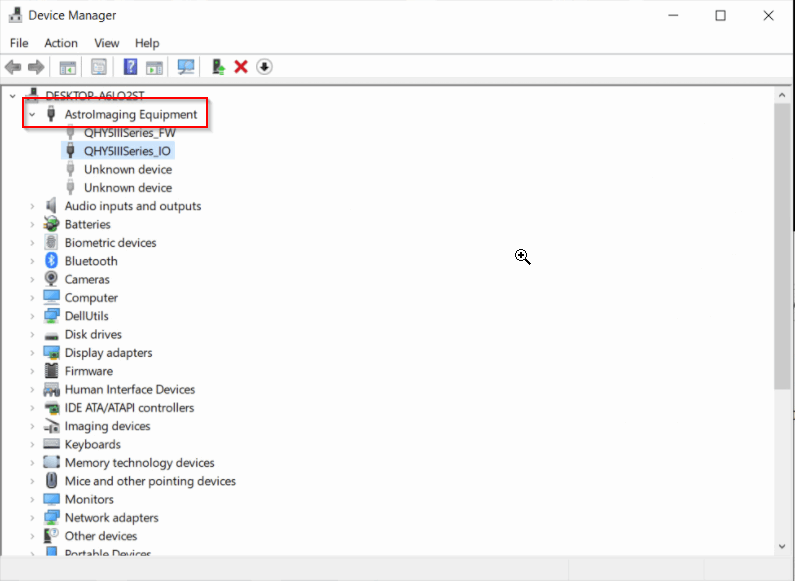Image resolution: width=795 pixels, height=581 pixels.
Task: Open the Action menu
Action: (x=61, y=43)
